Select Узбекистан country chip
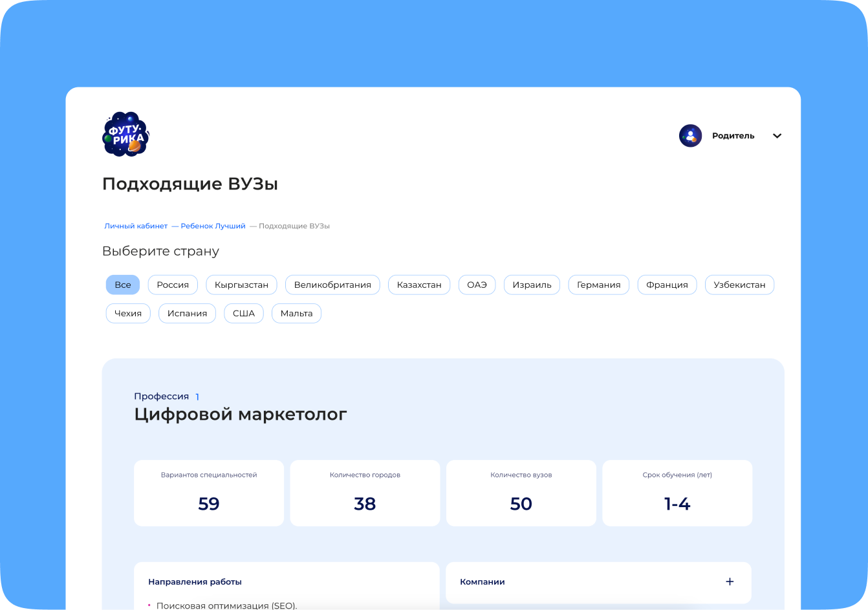Viewport: 868px width, 610px height. coord(739,285)
